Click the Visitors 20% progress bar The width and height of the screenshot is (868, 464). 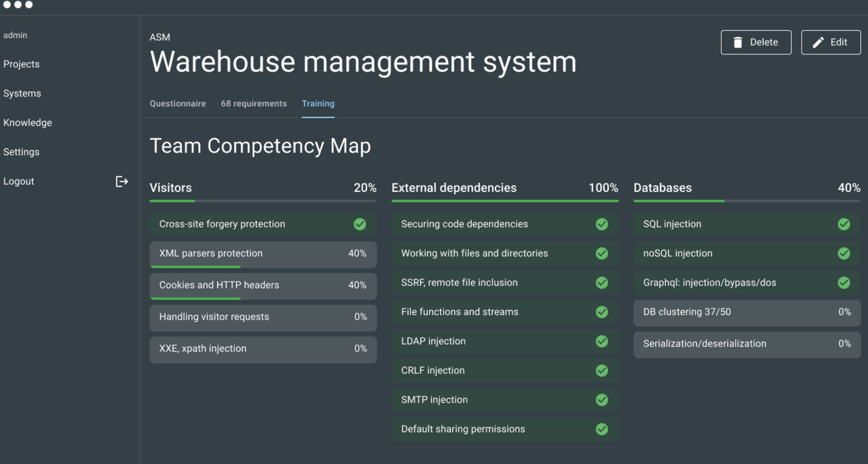263,201
